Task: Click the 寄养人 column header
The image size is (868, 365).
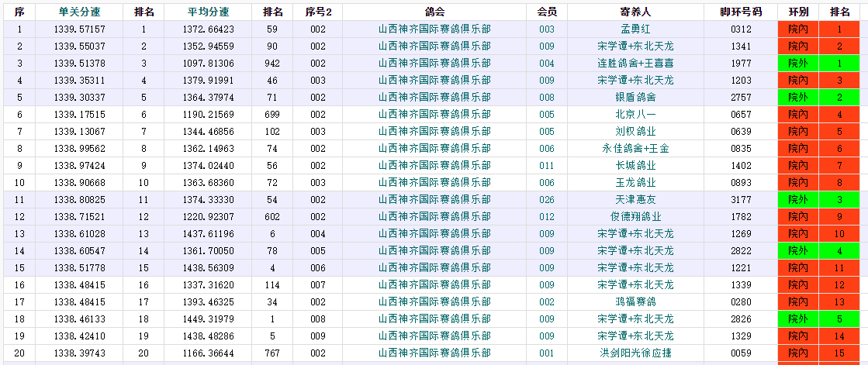Action: click(x=635, y=12)
